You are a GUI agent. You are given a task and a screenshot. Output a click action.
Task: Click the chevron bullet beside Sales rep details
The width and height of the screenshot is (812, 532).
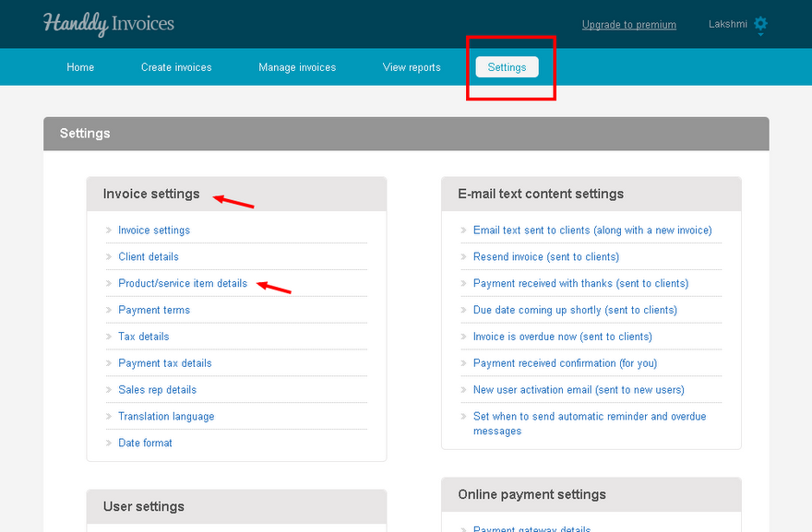pos(109,390)
